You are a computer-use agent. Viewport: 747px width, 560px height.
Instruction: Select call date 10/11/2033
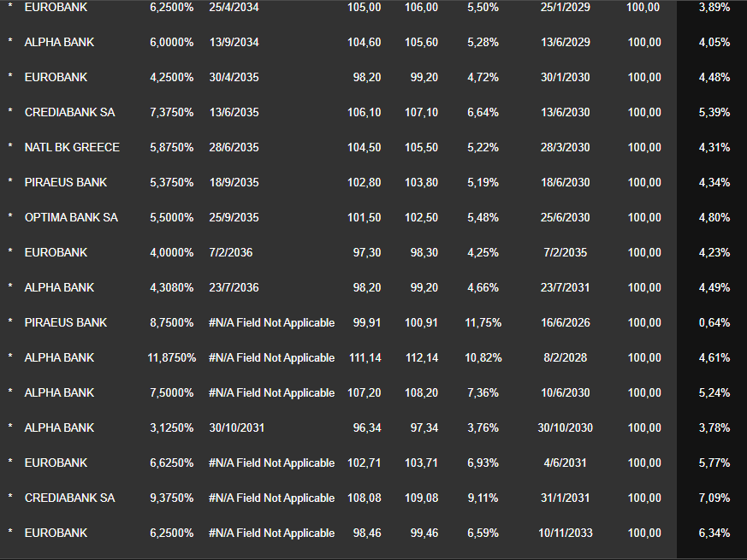click(x=566, y=533)
